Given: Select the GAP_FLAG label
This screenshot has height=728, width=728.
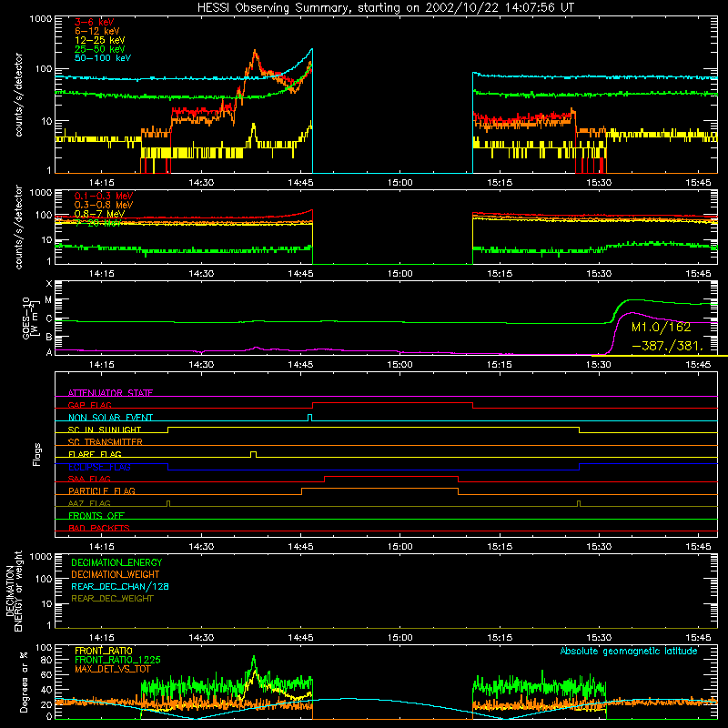Looking at the screenshot, I should tap(89, 405).
